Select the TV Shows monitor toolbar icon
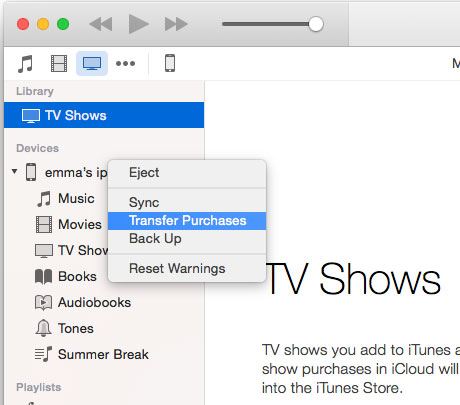 tap(92, 63)
